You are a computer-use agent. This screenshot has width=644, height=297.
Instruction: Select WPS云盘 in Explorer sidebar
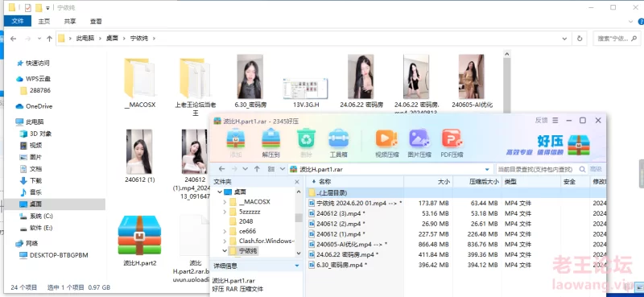(33, 78)
